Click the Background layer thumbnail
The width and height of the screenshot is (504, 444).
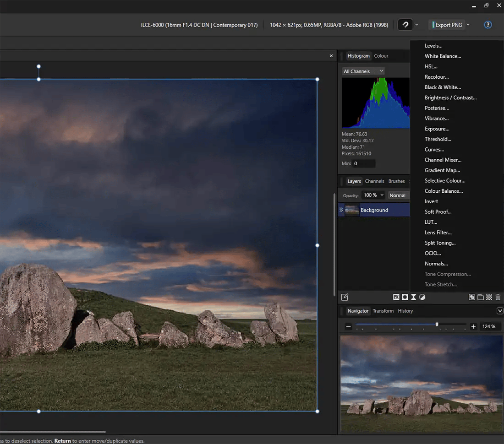352,210
